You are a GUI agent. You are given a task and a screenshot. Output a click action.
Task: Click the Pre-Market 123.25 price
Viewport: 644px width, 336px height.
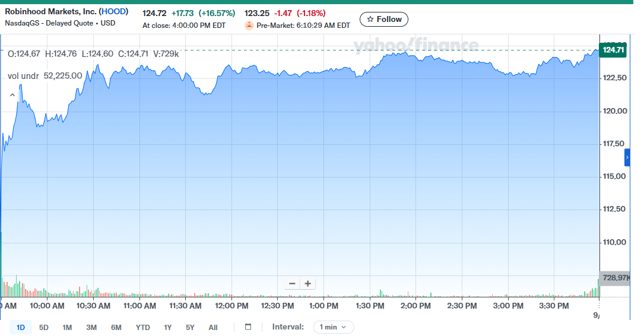pos(256,14)
